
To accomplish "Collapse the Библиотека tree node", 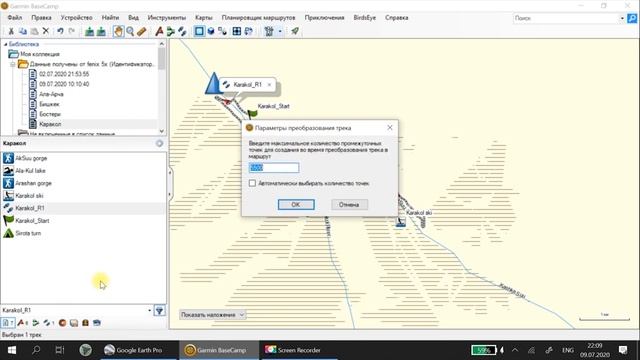I will click(x=5, y=44).
